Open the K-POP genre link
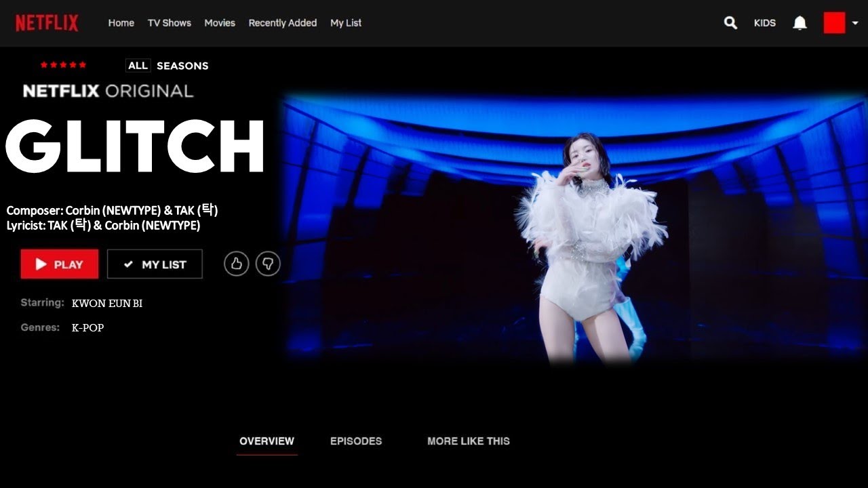 tap(87, 328)
